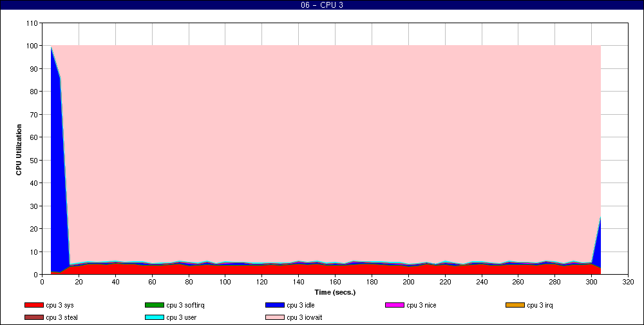Click the pink cpu 3 iowait legend swatch
This screenshot has width=644, height=325.
pyautogui.click(x=275, y=318)
